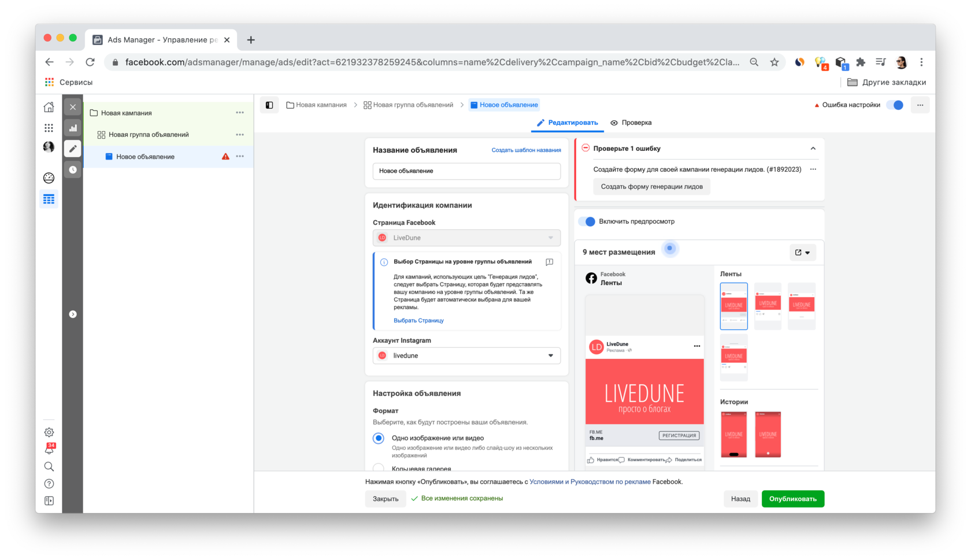Open the Аккаунт Instagram livedune dropdown

(466, 356)
